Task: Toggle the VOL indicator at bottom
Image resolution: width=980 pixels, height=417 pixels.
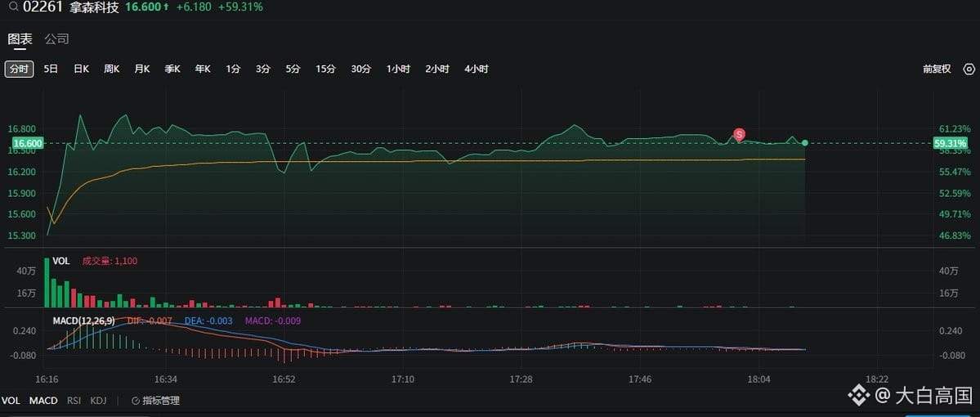Action: tap(11, 401)
